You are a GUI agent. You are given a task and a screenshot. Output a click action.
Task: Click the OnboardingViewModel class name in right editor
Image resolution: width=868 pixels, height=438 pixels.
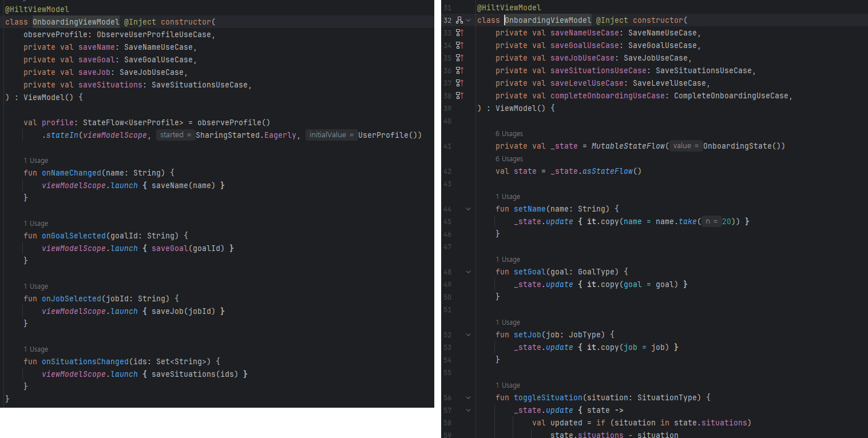(x=548, y=20)
